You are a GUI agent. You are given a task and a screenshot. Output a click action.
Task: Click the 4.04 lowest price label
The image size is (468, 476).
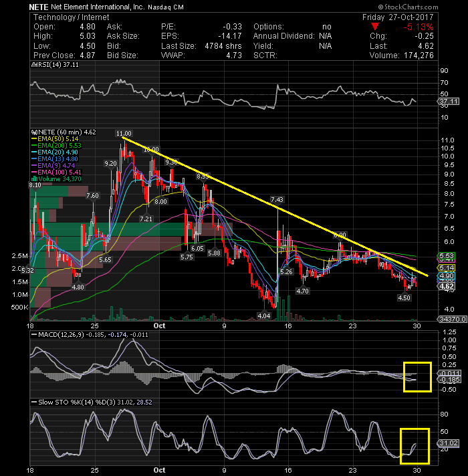pos(264,316)
